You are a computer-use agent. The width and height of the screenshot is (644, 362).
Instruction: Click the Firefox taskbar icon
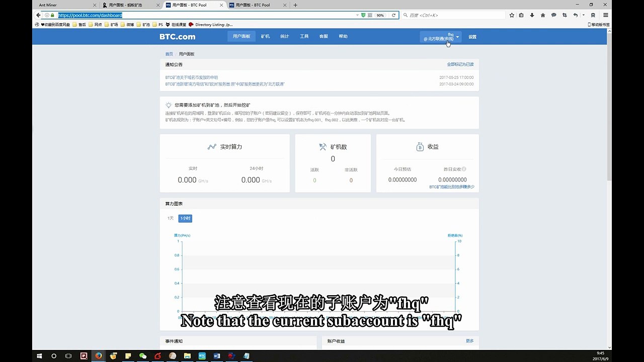pyautogui.click(x=99, y=356)
